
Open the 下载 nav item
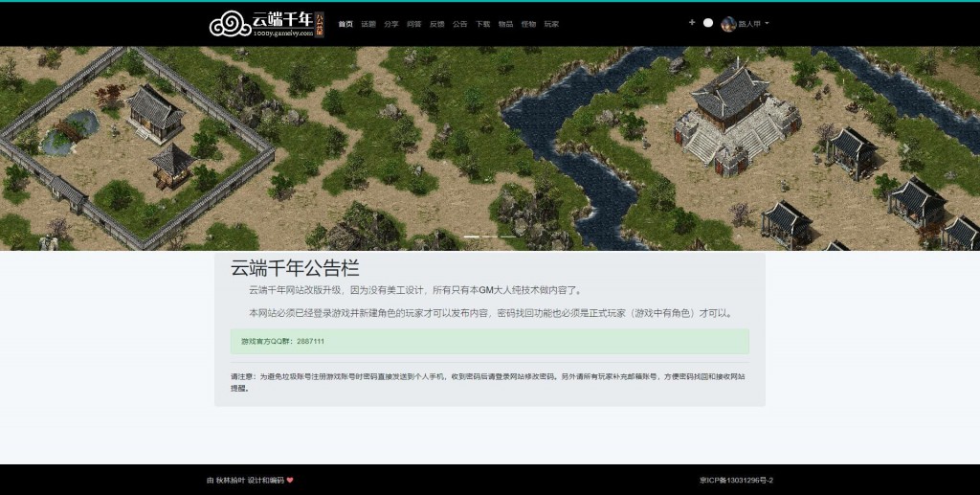482,24
